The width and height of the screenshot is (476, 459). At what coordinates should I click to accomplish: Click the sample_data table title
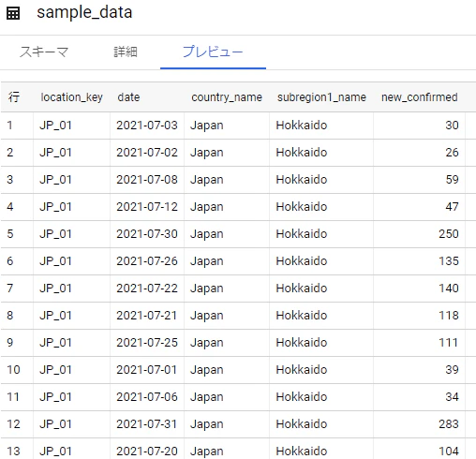pyautogui.click(x=84, y=13)
